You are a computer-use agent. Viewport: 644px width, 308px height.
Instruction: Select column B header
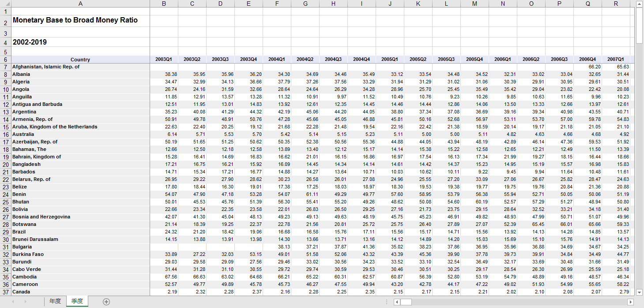tap(164, 4)
